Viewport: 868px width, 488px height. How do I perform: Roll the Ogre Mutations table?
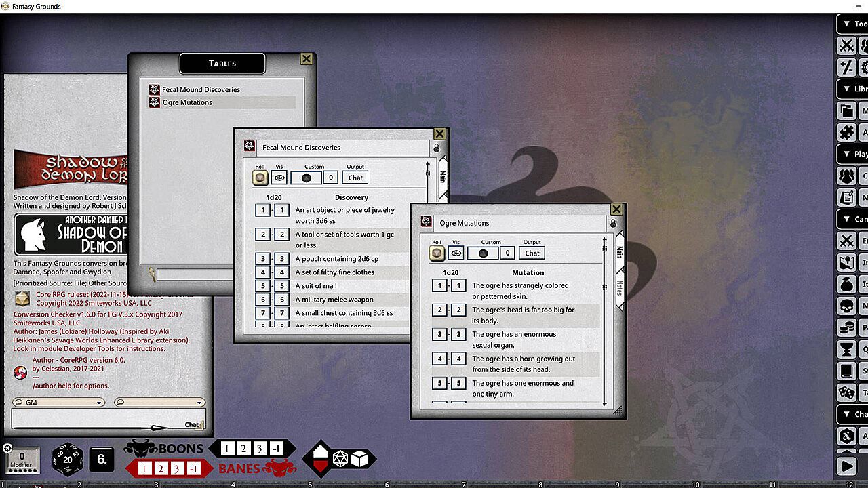tap(437, 253)
